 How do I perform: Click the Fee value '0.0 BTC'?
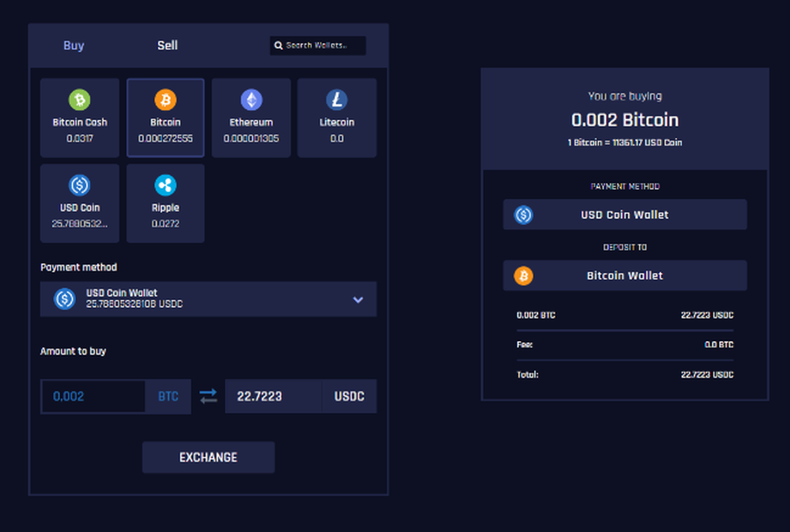[x=719, y=345]
